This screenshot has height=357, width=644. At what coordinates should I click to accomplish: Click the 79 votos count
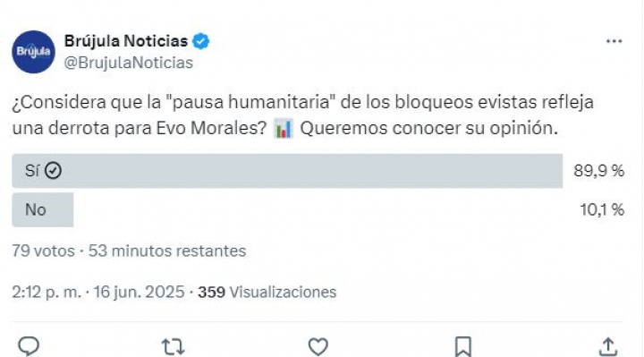(x=43, y=251)
